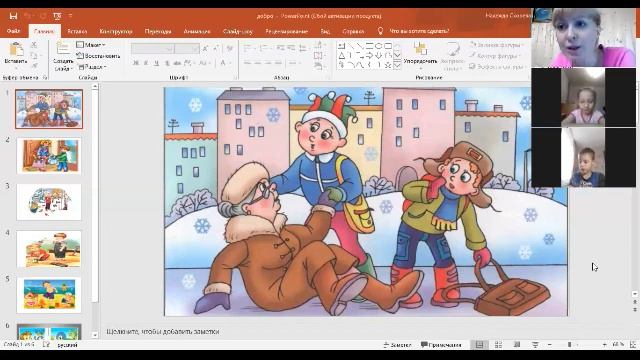Switch to Reading view icon
Viewport: 640px width, 360px height.
coord(517,345)
